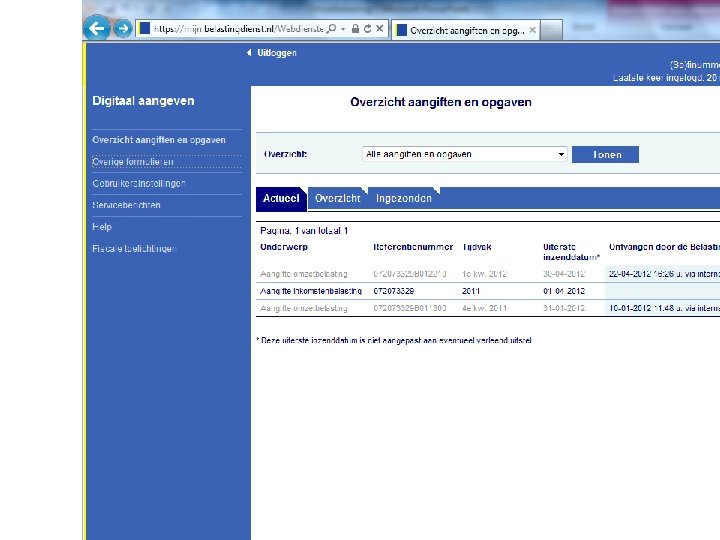The image size is (720, 540).
Task: Open Help in the sidebar
Action: pos(102,227)
